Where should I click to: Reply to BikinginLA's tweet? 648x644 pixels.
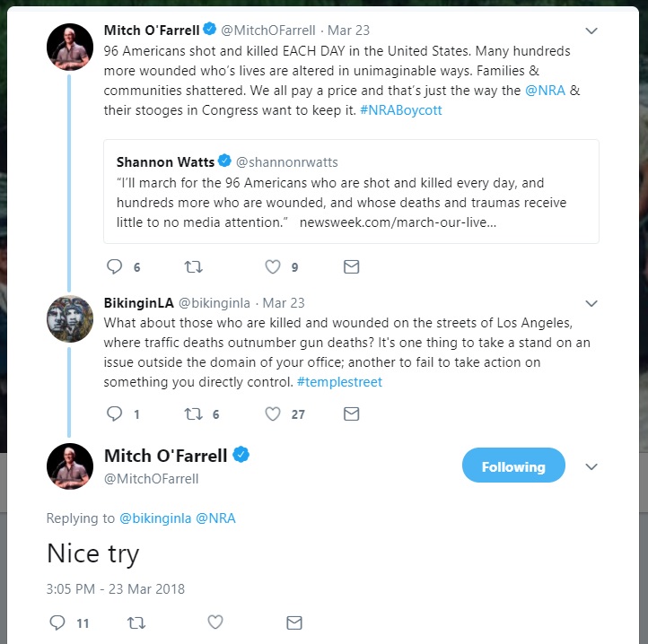click(114, 413)
